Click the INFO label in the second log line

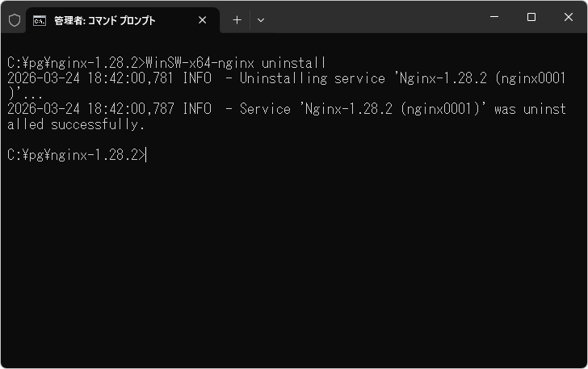198,109
